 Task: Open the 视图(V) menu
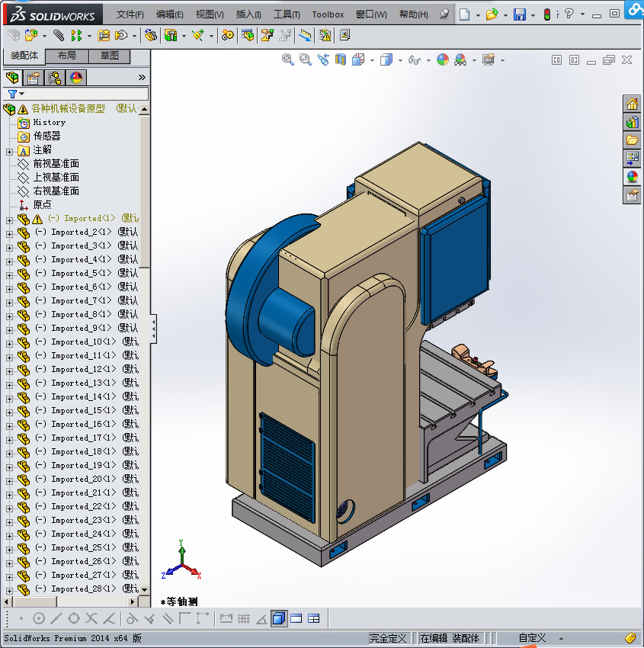[210, 14]
